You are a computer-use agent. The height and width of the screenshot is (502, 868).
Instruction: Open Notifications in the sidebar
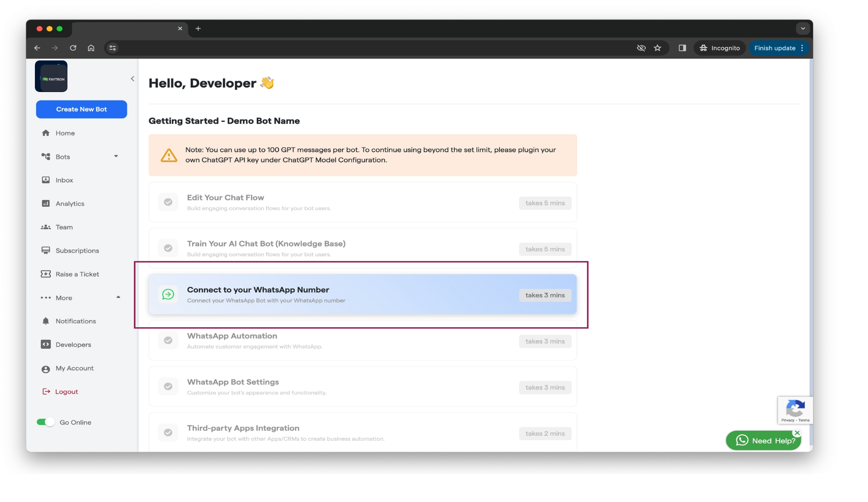coord(76,321)
